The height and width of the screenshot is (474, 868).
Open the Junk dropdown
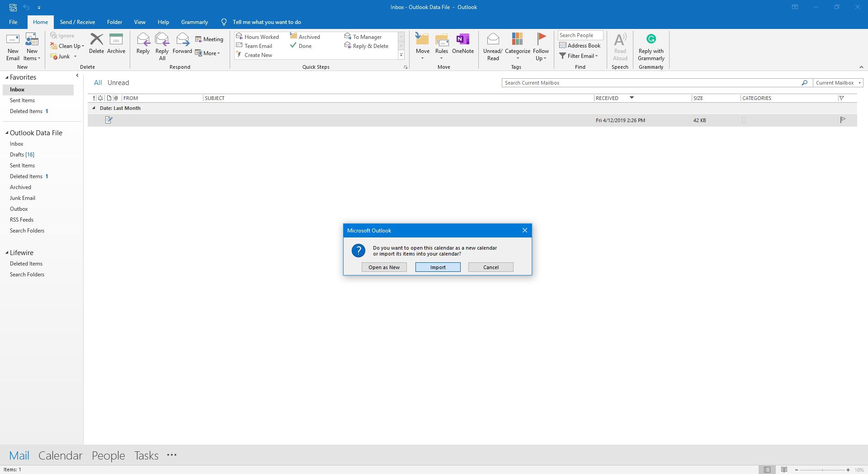click(63, 57)
